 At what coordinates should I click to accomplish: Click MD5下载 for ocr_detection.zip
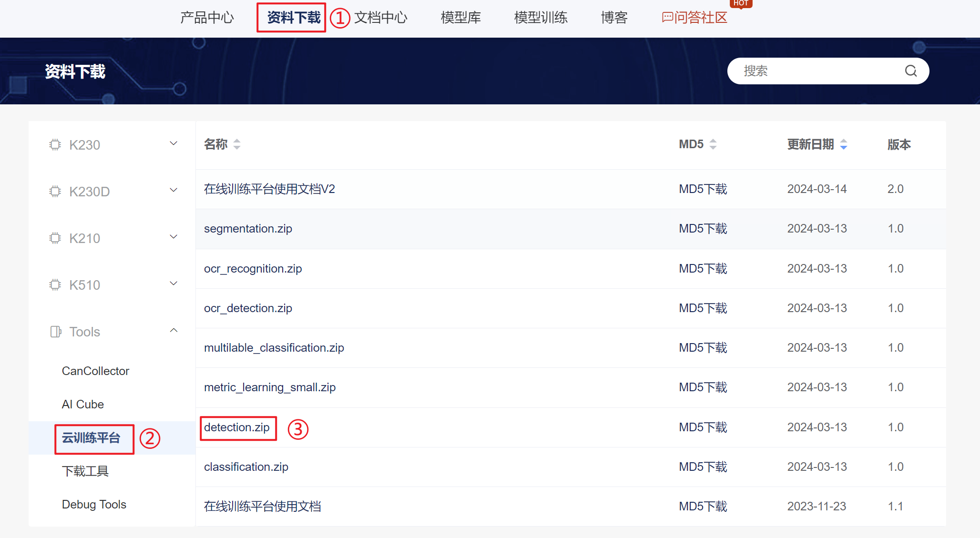703,308
